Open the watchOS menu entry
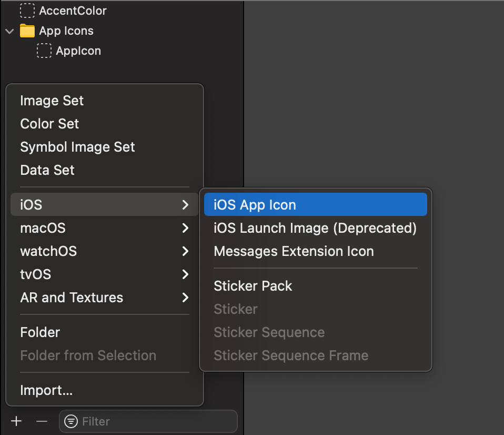This screenshot has height=435, width=504. coord(105,251)
